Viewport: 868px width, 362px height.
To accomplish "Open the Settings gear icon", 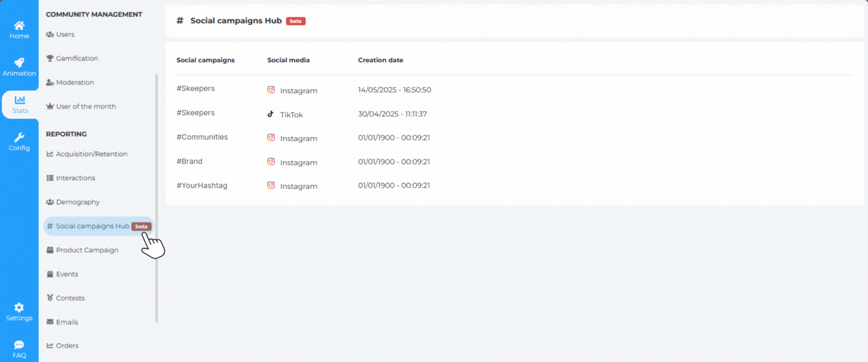I will click(19, 308).
